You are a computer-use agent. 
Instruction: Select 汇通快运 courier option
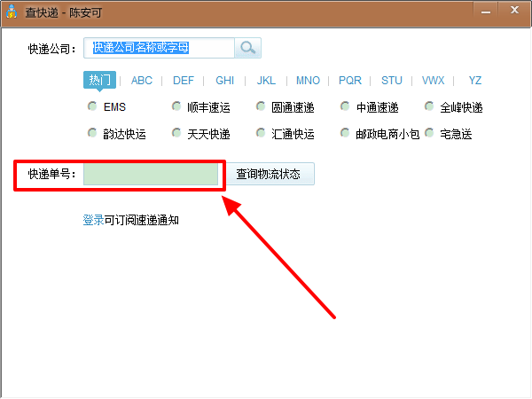[x=261, y=133]
